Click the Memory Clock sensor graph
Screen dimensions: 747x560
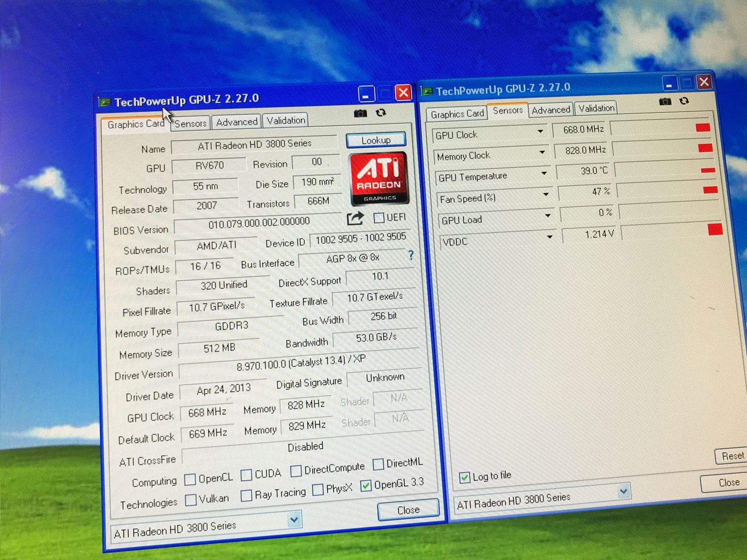(664, 148)
